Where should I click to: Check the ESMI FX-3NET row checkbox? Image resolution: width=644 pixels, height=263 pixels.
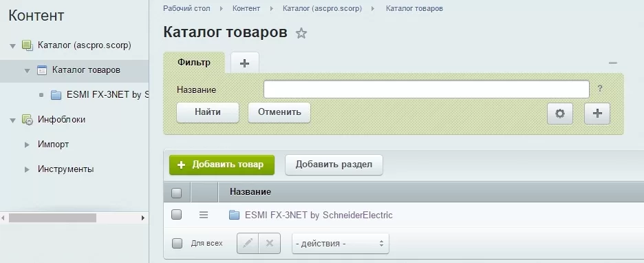[x=176, y=215]
